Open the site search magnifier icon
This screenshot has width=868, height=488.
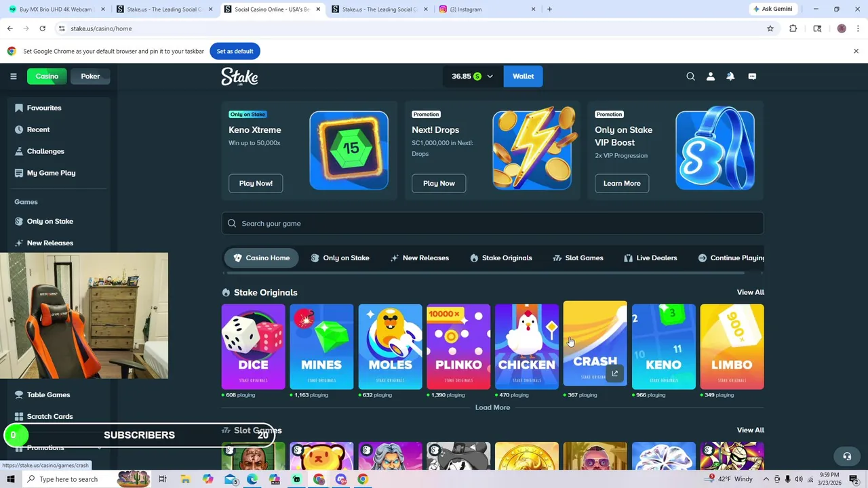point(690,77)
